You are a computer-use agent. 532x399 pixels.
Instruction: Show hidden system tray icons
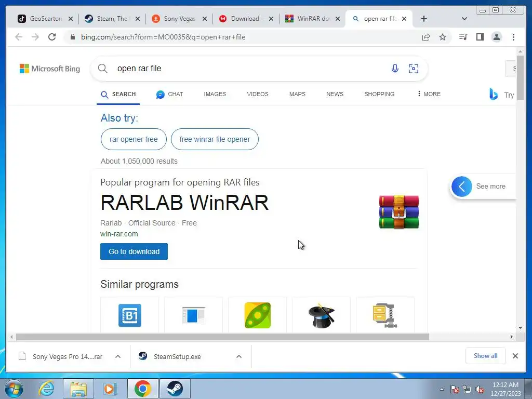442,389
